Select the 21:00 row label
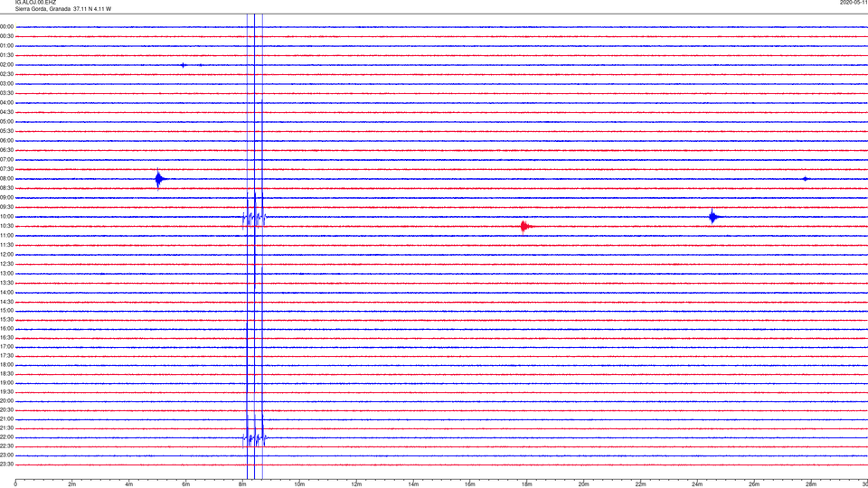This screenshot has width=868, height=488. click(7, 418)
